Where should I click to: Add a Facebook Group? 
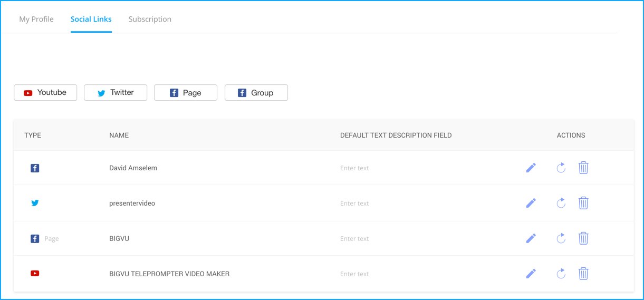pyautogui.click(x=256, y=92)
